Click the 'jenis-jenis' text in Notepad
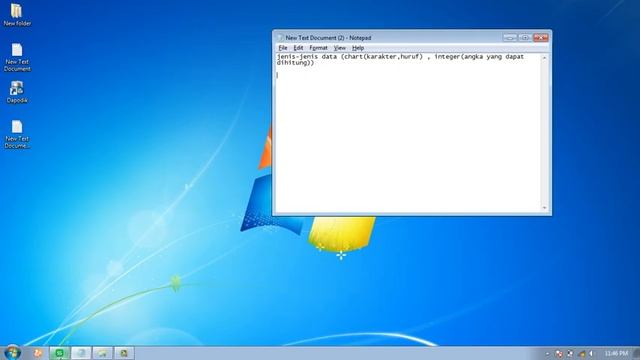This screenshot has height=360, width=640. pos(297,57)
